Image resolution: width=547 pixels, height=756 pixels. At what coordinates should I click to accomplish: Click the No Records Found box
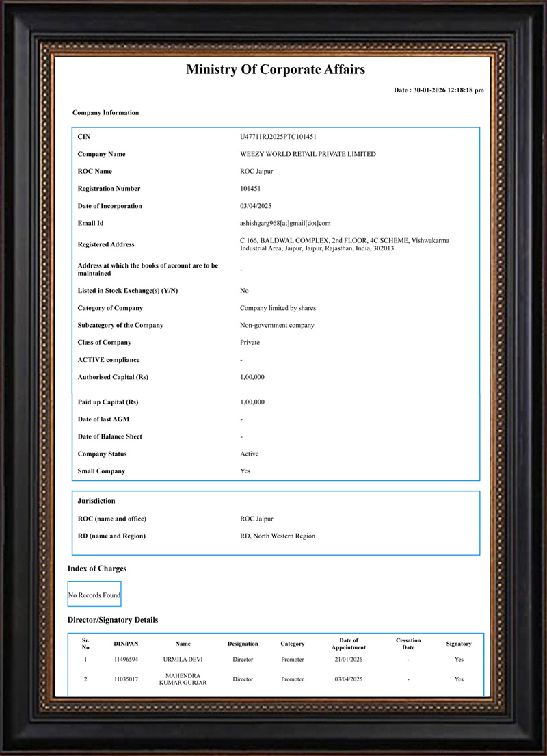pyautogui.click(x=94, y=595)
